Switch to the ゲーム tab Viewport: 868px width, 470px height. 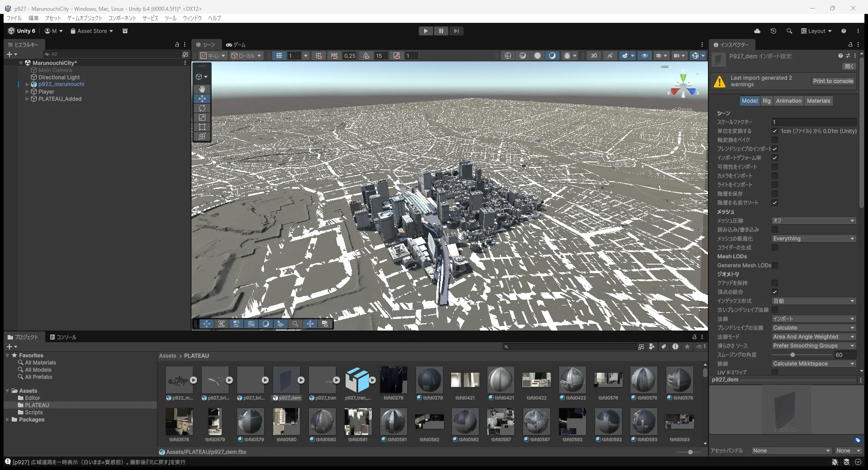(x=236, y=45)
